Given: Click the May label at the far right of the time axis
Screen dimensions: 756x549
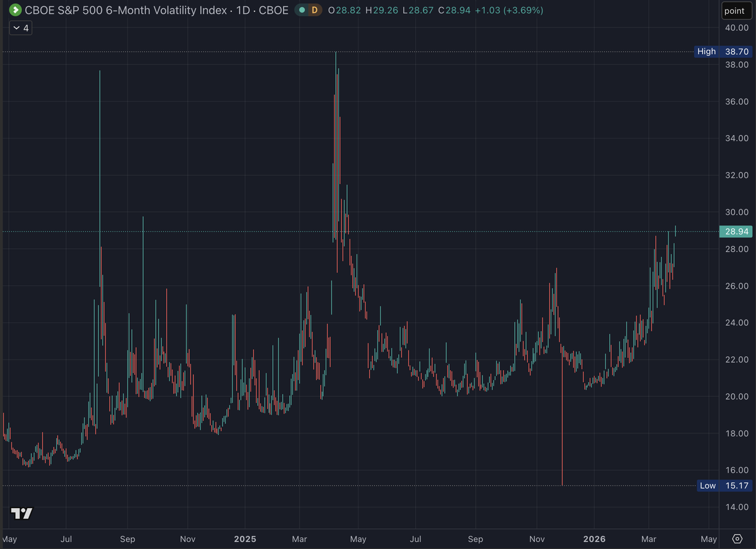Looking at the screenshot, I should point(709,540).
